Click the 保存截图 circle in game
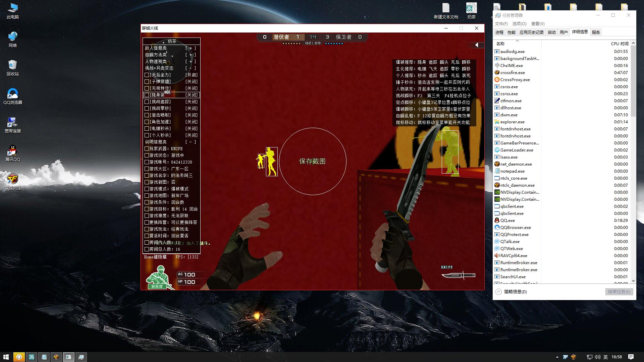The width and height of the screenshot is (644, 362). pyautogui.click(x=313, y=161)
